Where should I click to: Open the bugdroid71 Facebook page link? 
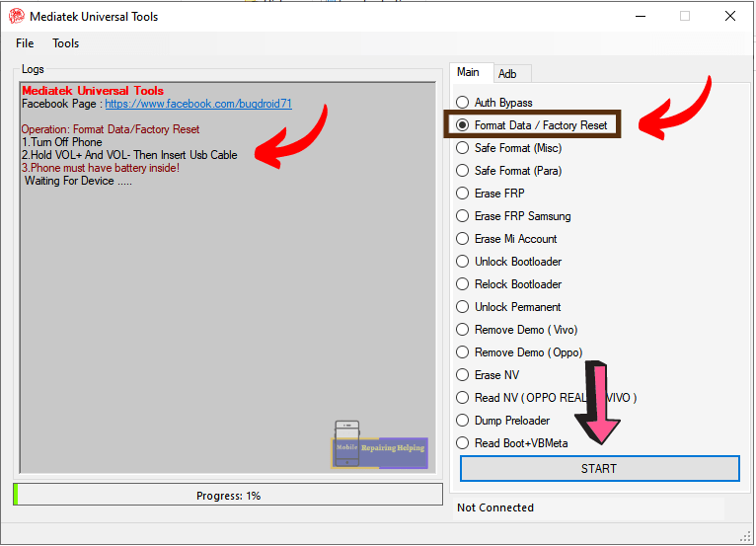coord(198,104)
